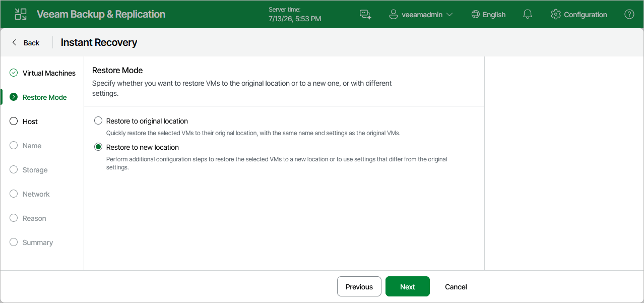Click the Veeam Backup & Replication logo icon

click(x=21, y=14)
